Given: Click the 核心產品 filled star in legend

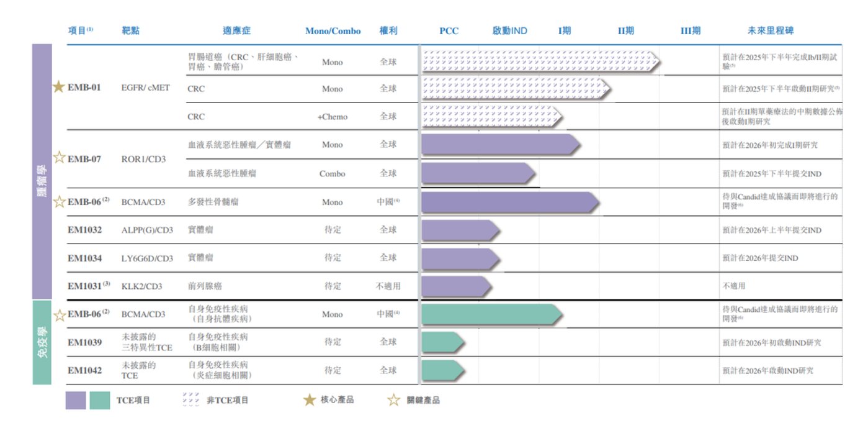Looking at the screenshot, I should coord(310,400).
